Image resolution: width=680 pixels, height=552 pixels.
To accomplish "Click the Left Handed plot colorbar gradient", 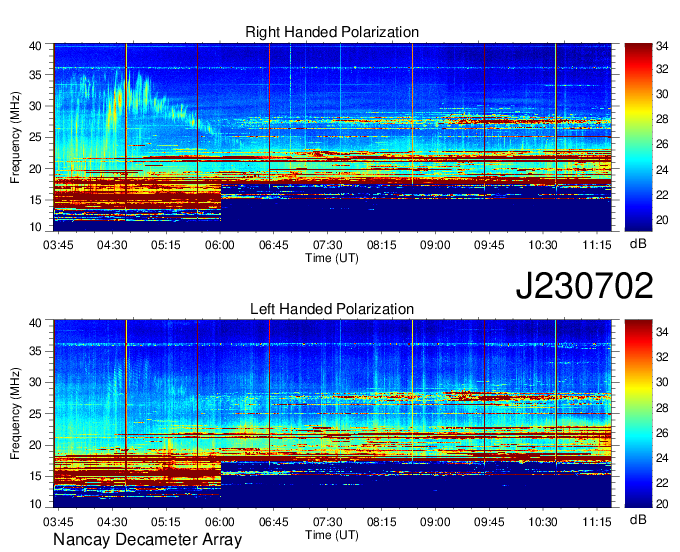I will [x=638, y=414].
